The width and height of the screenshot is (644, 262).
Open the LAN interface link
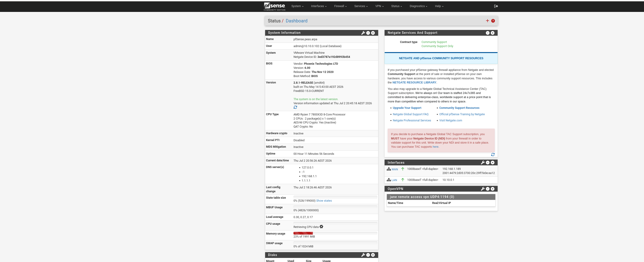coord(394,180)
